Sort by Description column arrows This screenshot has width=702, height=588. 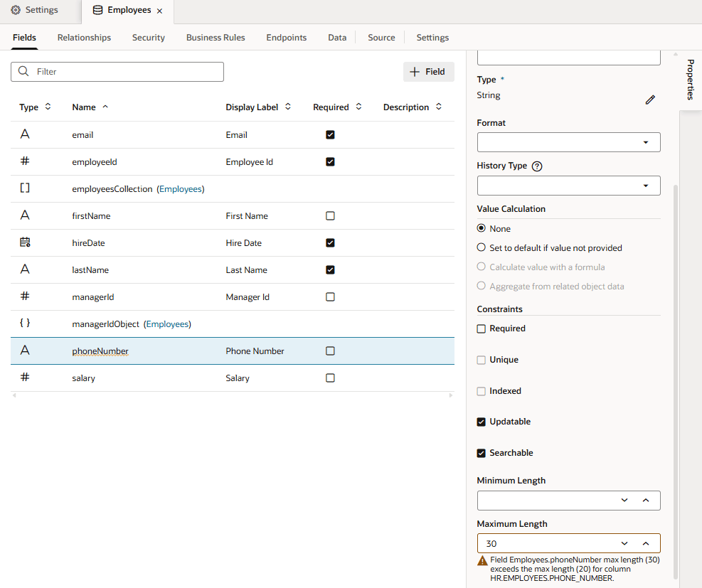point(439,107)
